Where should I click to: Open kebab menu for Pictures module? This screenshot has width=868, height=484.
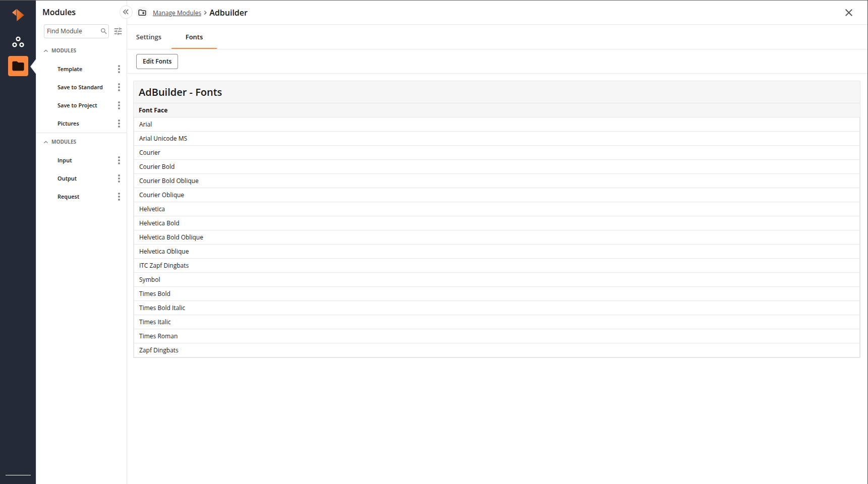pyautogui.click(x=119, y=124)
